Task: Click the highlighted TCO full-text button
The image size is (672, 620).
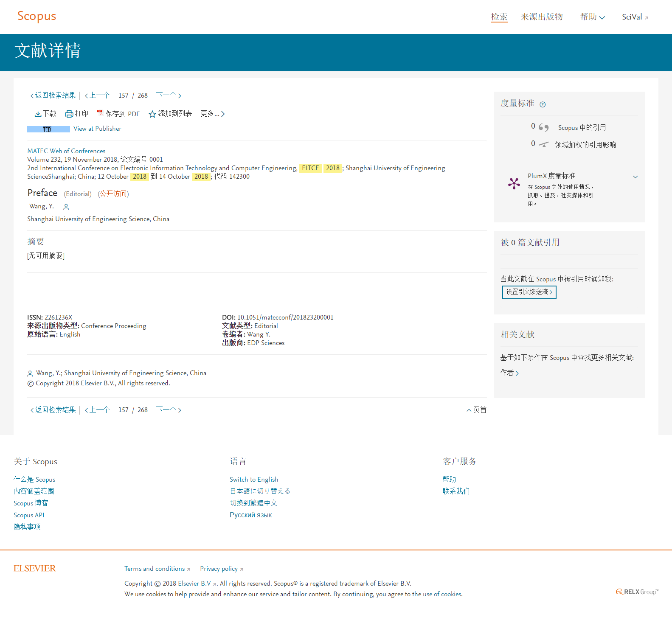Action: click(48, 129)
